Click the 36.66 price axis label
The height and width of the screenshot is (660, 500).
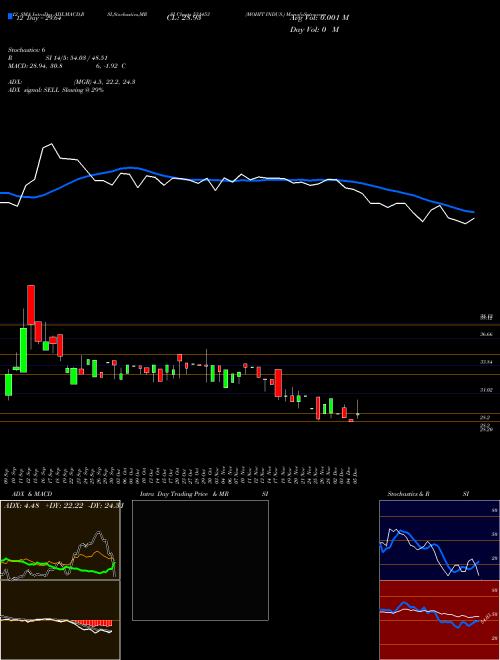coord(486,334)
